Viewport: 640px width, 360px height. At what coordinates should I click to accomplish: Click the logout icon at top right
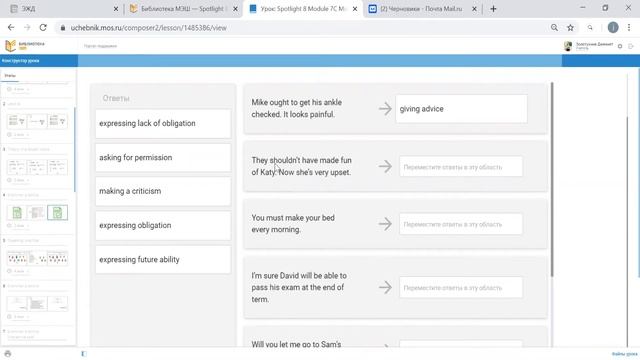[631, 46]
